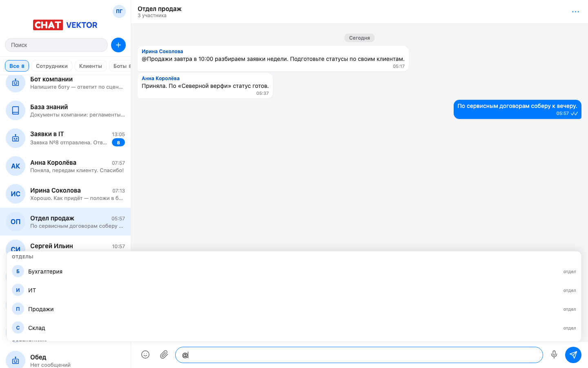Click the Отдел продаж chat header title
The image size is (588, 368).
(160, 9)
